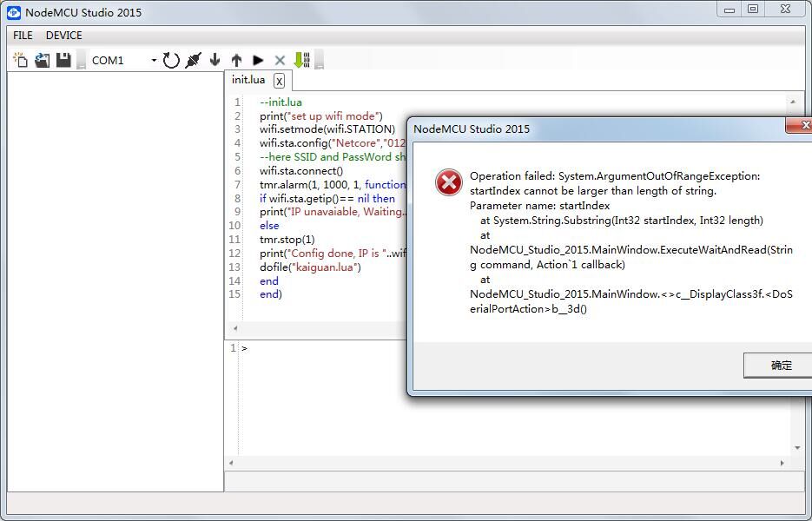Image resolution: width=812 pixels, height=521 pixels.
Task: Close the init.lua tab
Action: [279, 81]
